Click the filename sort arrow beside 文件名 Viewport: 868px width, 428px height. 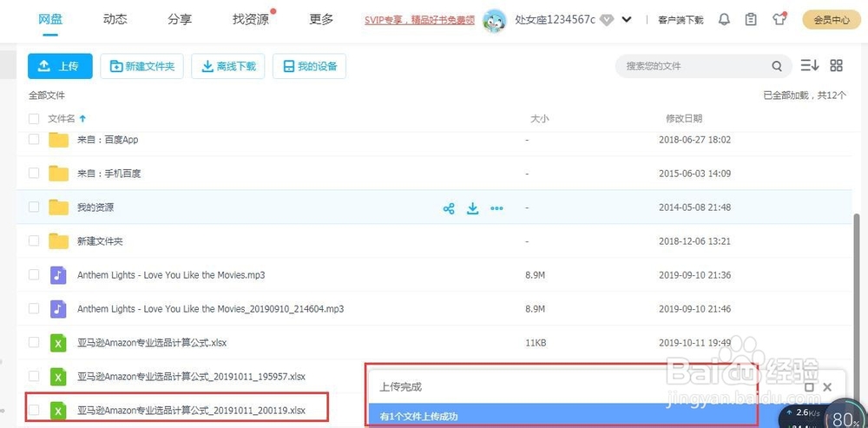click(x=83, y=118)
